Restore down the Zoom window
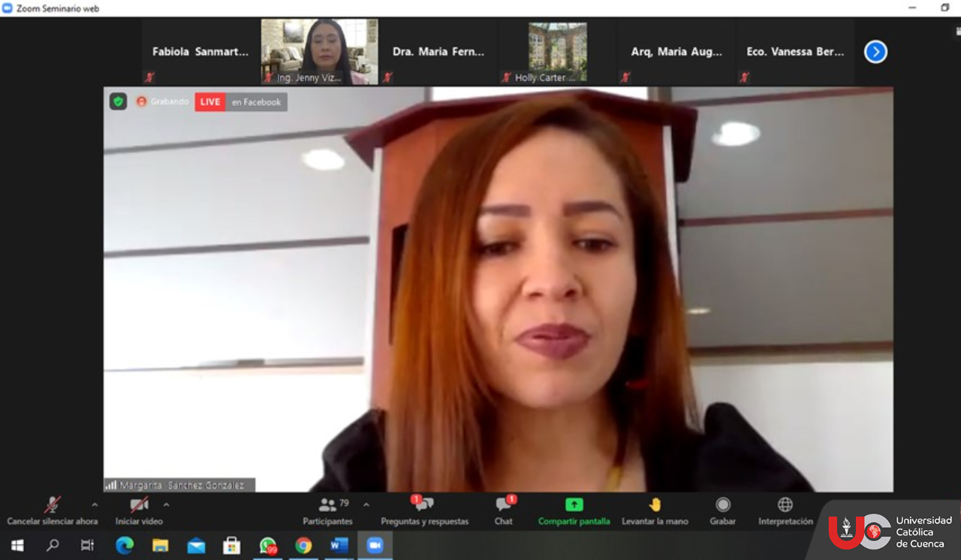Viewport: 961px width, 560px height. pos(945,8)
